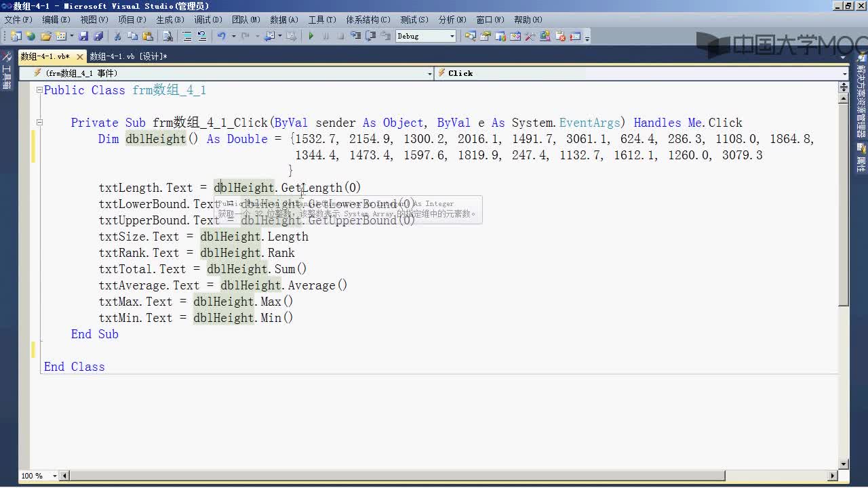This screenshot has height=488, width=868.
Task: Click the value 3079.3 in the array
Action: pyautogui.click(x=743, y=155)
